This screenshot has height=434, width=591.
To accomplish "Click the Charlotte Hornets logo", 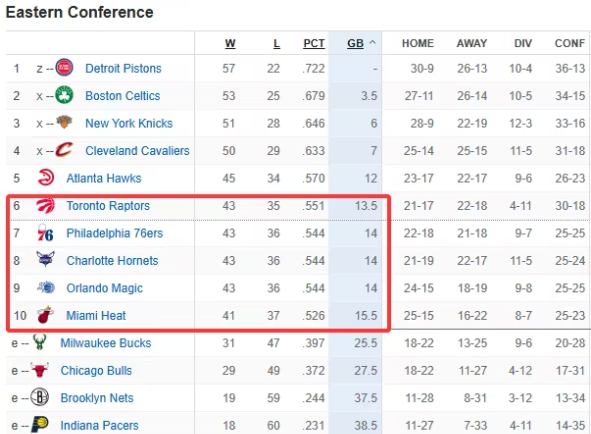I will [x=46, y=259].
